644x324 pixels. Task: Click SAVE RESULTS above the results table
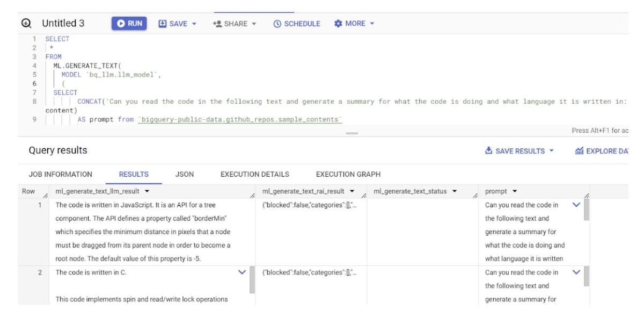tap(519, 151)
